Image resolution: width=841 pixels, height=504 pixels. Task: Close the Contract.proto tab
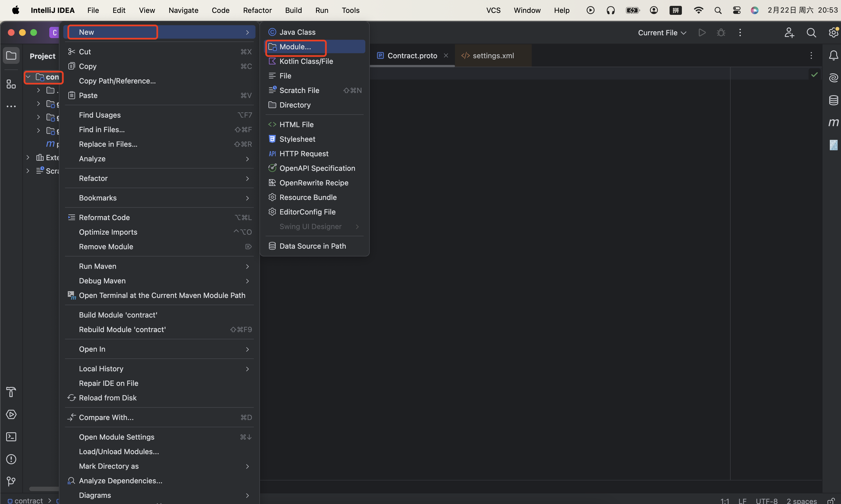[x=446, y=56]
